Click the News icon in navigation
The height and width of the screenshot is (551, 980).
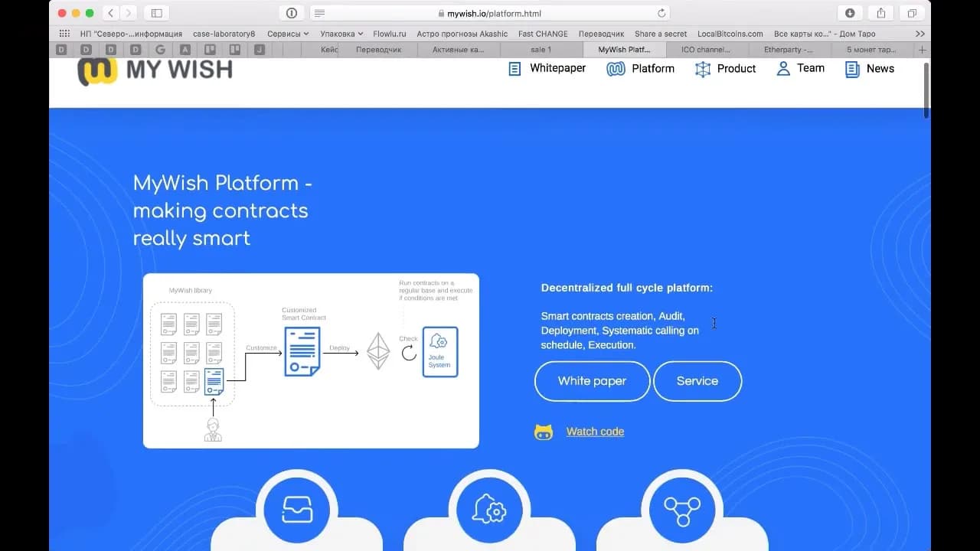tap(852, 69)
